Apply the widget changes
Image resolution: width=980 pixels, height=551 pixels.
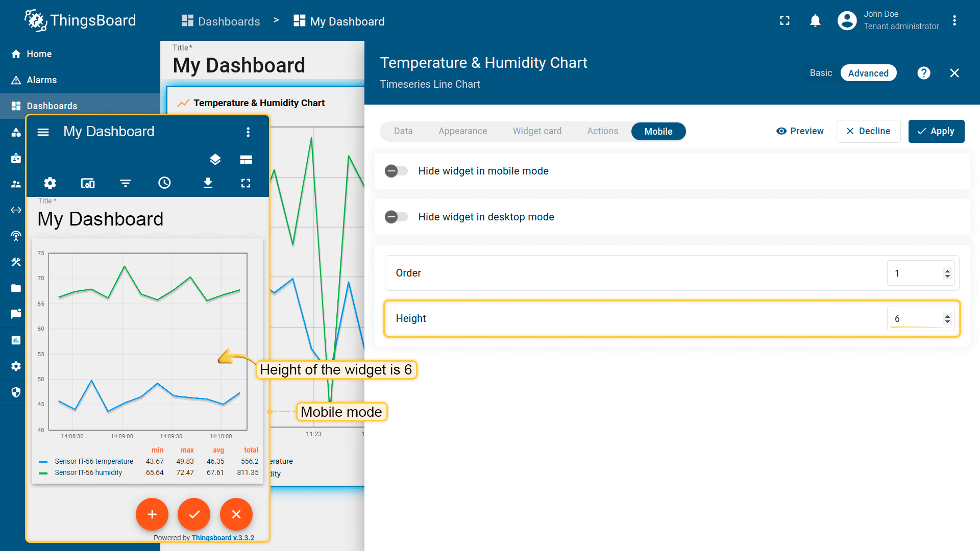(936, 131)
